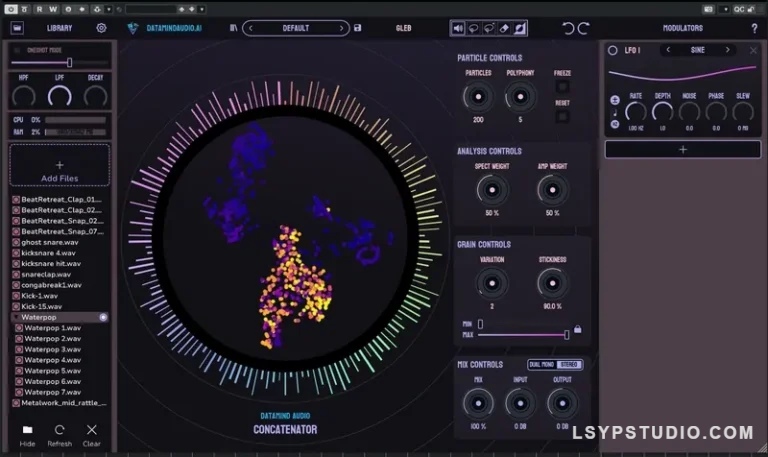
Task: Click the host power bypass icon
Action: click(10, 9)
